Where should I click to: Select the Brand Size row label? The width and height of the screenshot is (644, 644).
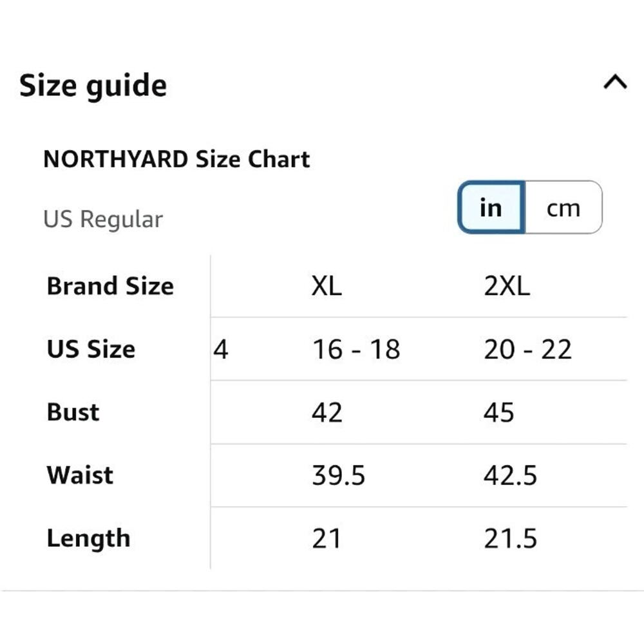pyautogui.click(x=109, y=286)
